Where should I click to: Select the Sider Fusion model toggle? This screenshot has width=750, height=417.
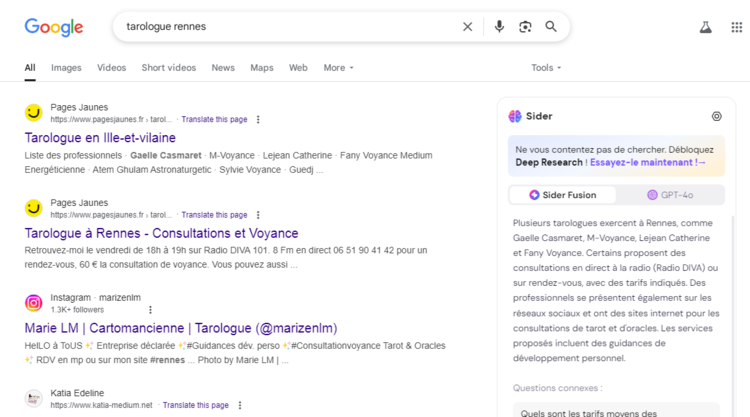[562, 195]
